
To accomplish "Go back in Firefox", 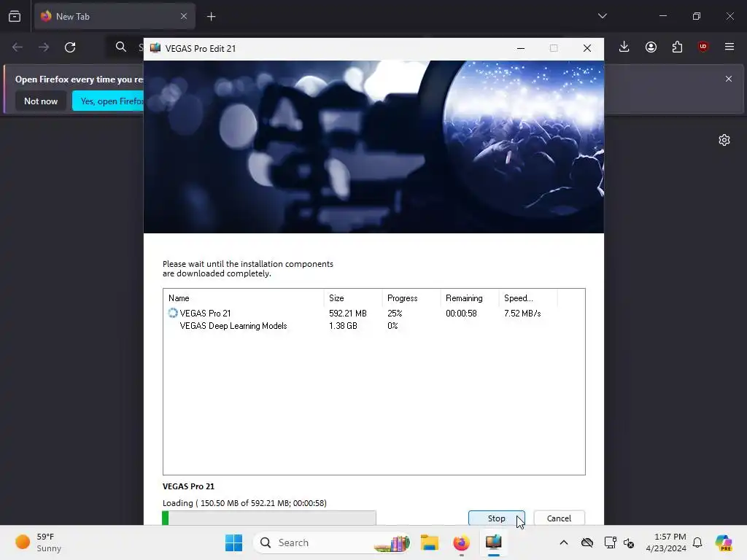I will pyautogui.click(x=18, y=47).
